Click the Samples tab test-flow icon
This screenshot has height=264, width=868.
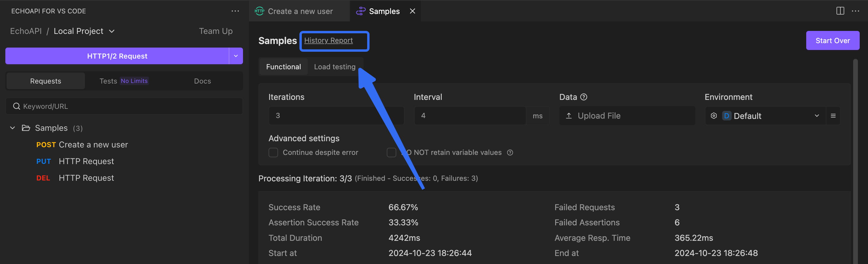click(x=361, y=11)
